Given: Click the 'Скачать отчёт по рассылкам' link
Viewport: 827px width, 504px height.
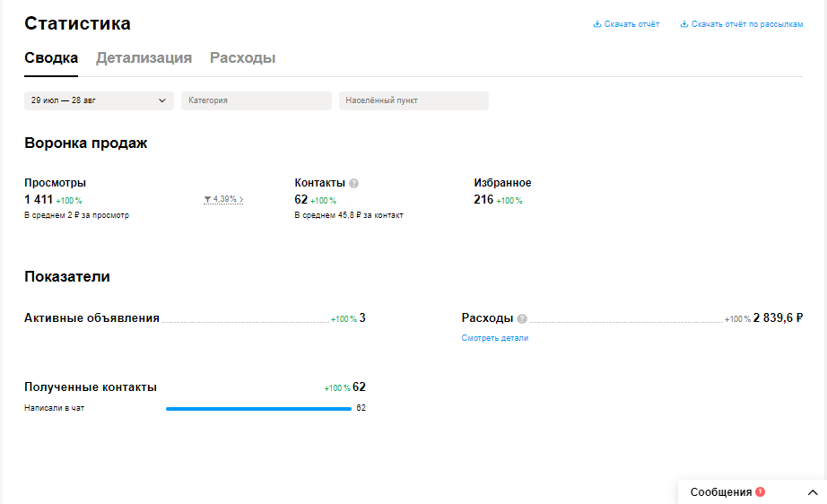Looking at the screenshot, I should coord(747,24).
